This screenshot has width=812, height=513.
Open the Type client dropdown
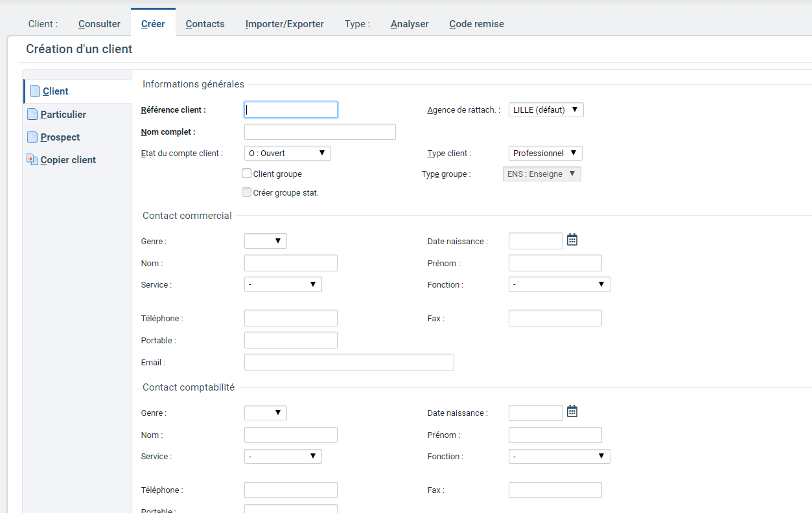(x=545, y=154)
